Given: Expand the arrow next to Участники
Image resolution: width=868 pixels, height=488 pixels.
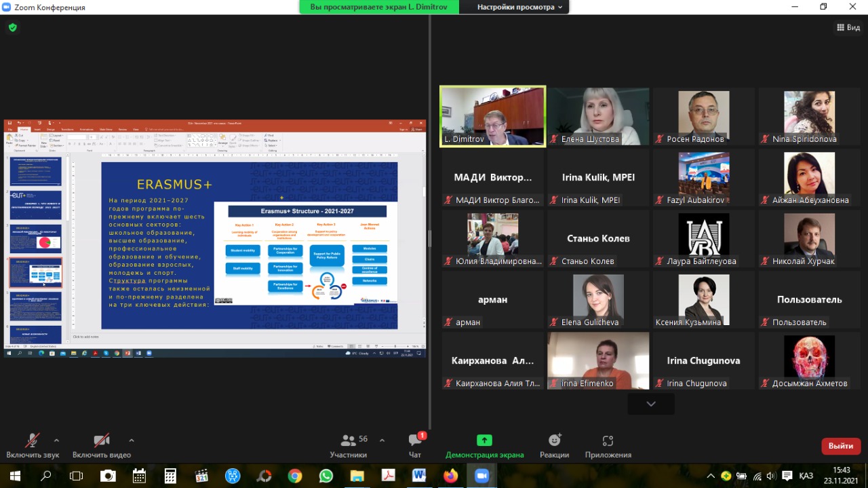Looking at the screenshot, I should pos(382,440).
